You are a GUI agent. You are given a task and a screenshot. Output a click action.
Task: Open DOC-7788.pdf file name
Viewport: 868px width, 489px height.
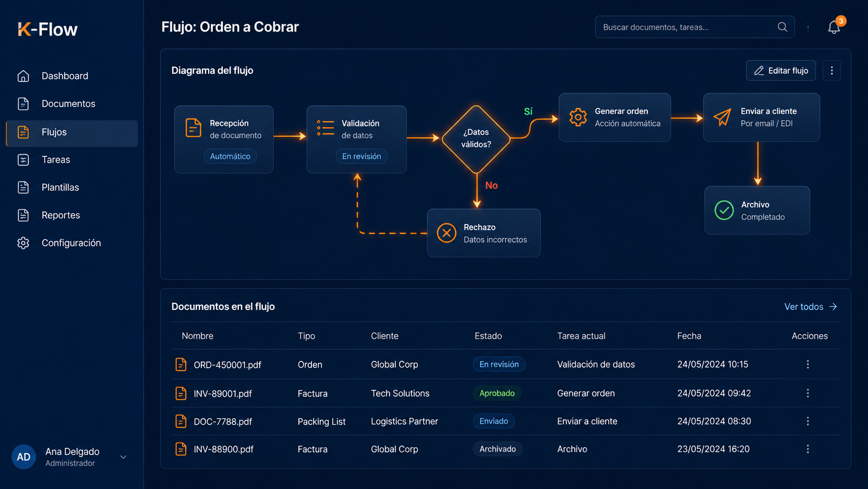pyautogui.click(x=223, y=421)
